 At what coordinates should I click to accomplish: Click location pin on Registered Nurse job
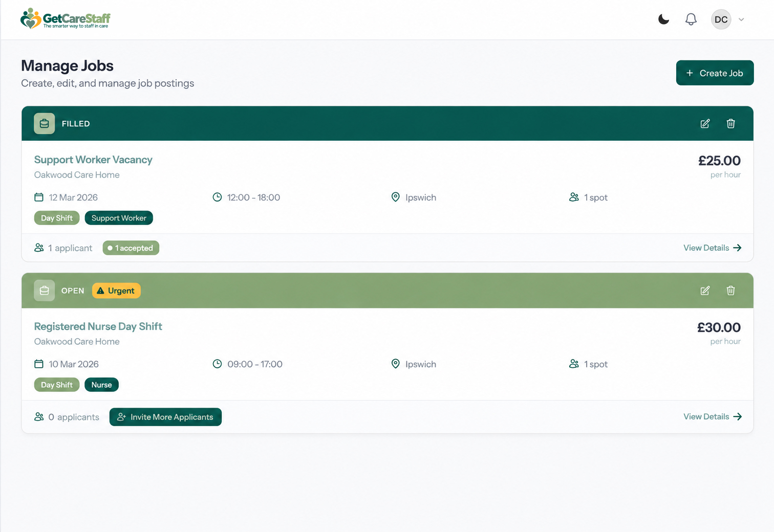click(x=395, y=364)
